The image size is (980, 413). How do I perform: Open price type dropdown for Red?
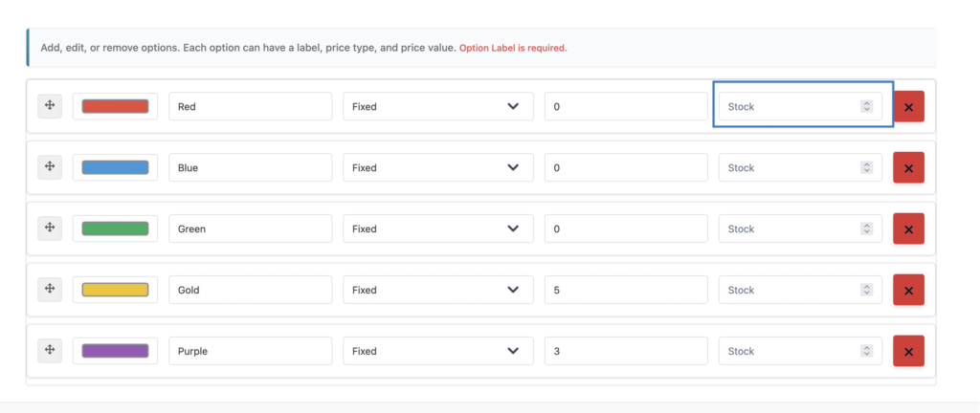pyautogui.click(x=437, y=107)
